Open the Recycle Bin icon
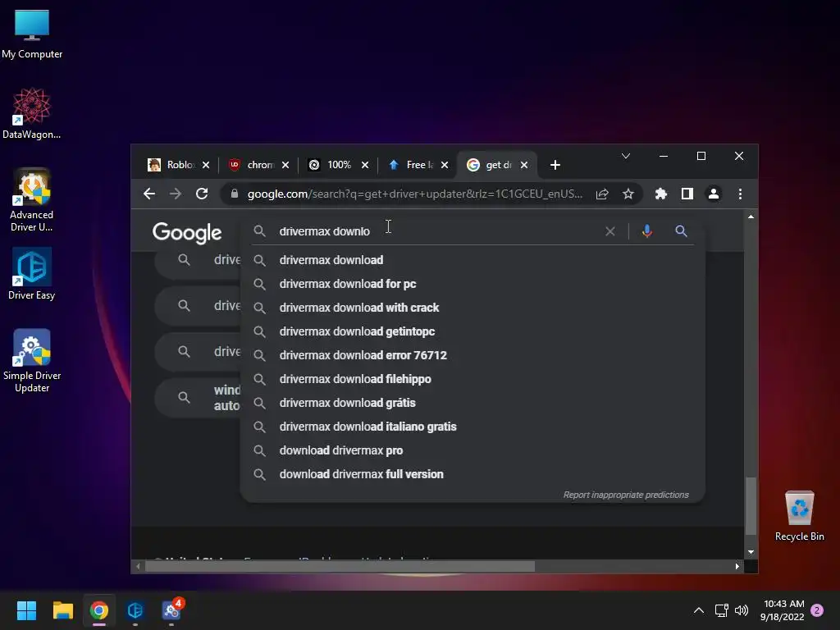Viewport: 840px width, 630px height. (799, 516)
